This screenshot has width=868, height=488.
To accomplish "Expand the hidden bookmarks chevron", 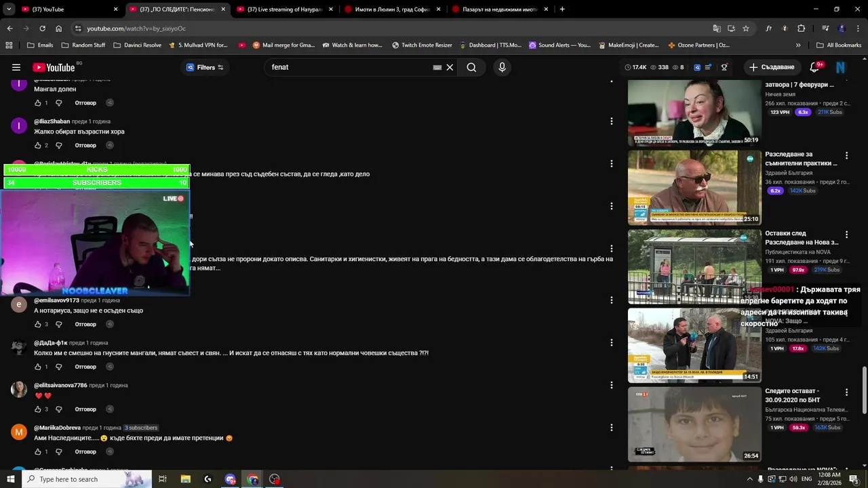I will point(798,45).
